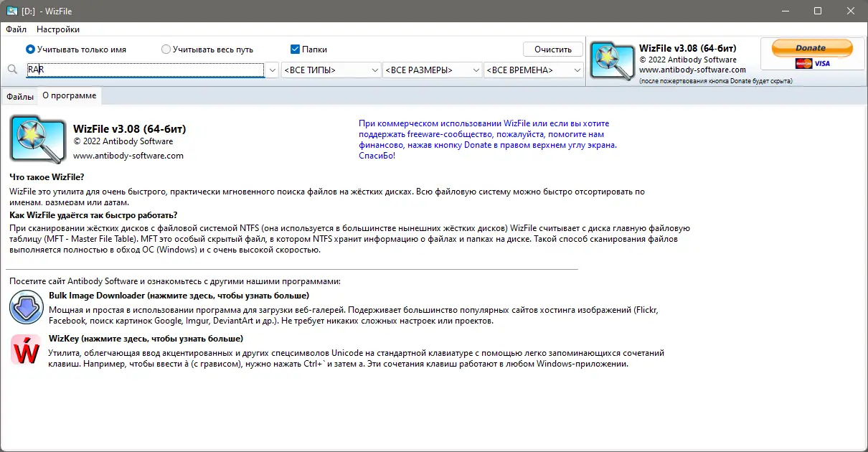Click the heading Как WizFile удаётся так быстро работать?
This screenshot has width=868, height=452.
(x=93, y=215)
